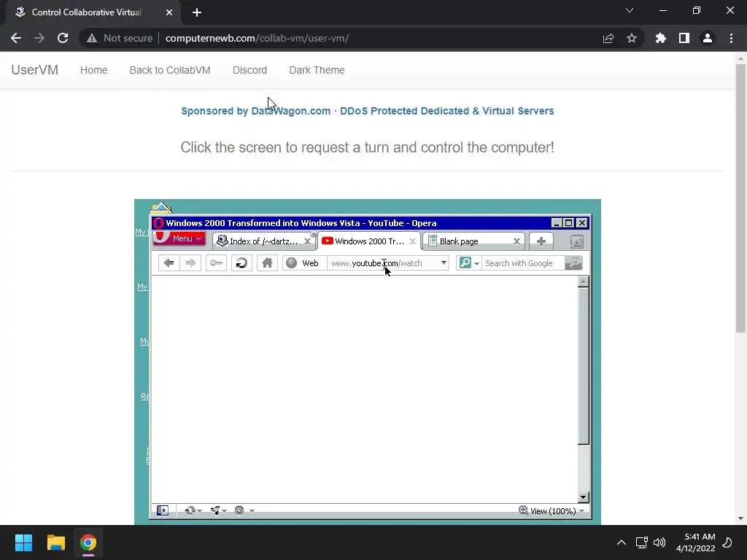Open Opera Unite dropdown in status bar

pos(218,510)
